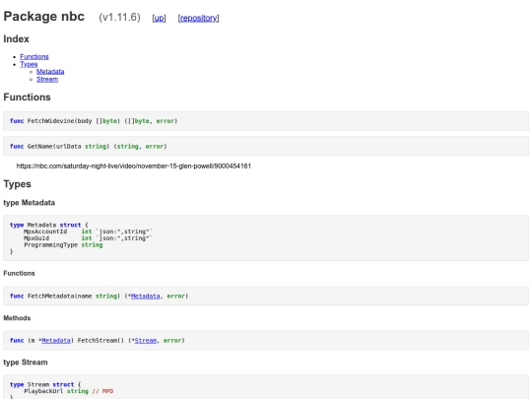Viewport: 532px width, 399px height.
Task: Click the type Stream heading
Action: pos(26,363)
